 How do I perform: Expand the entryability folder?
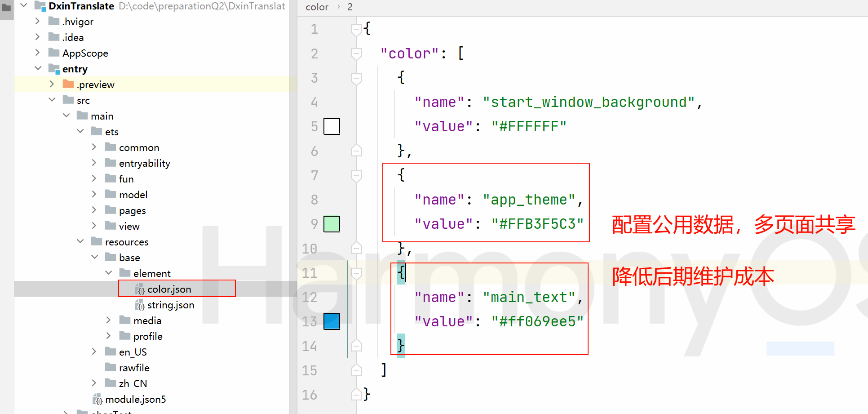[x=94, y=163]
